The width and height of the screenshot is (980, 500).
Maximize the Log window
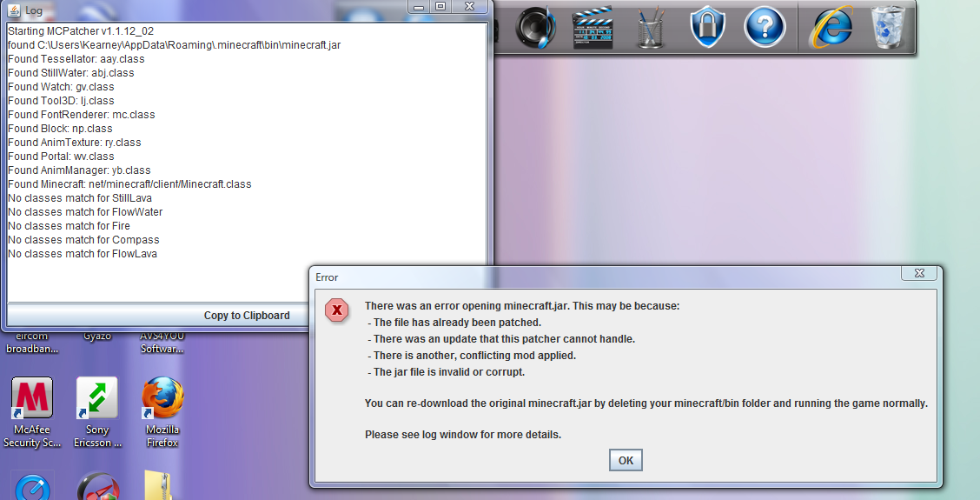click(440, 7)
